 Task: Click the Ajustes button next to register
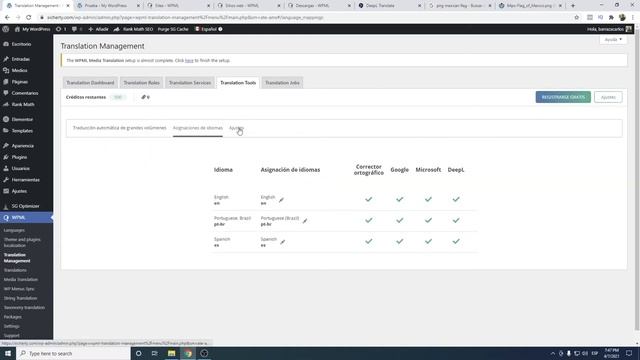(x=608, y=97)
